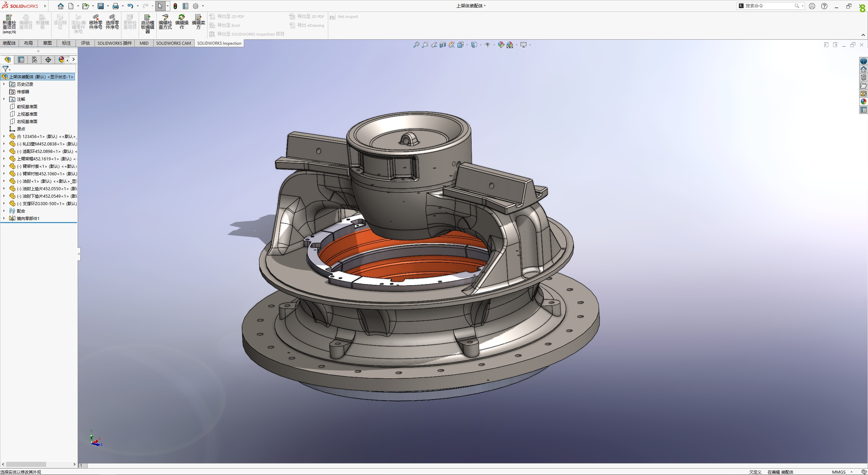Open Design Library in task pane
Image resolution: width=868 pixels, height=475 pixels.
coord(864,77)
